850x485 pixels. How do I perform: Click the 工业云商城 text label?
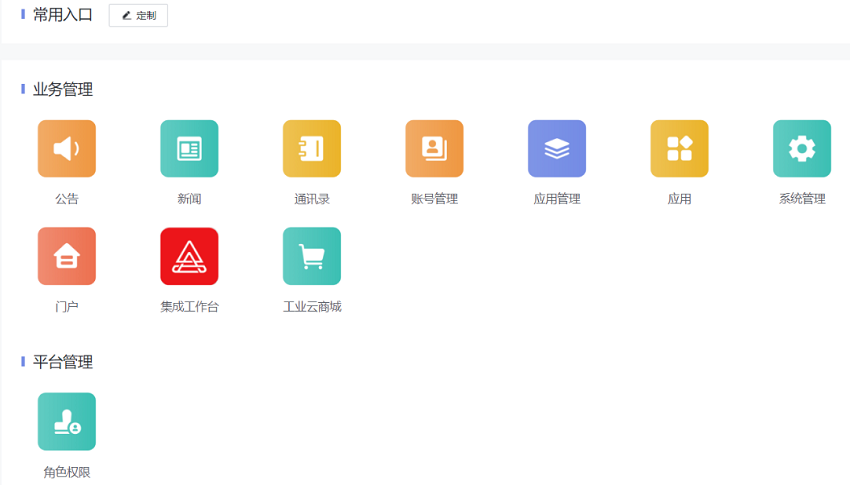tap(312, 307)
